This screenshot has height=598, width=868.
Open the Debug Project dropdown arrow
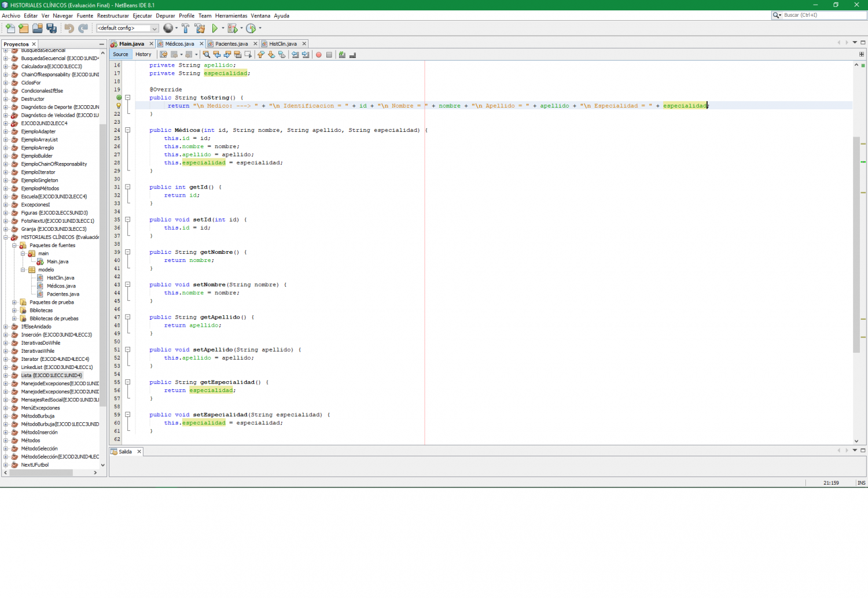point(241,28)
